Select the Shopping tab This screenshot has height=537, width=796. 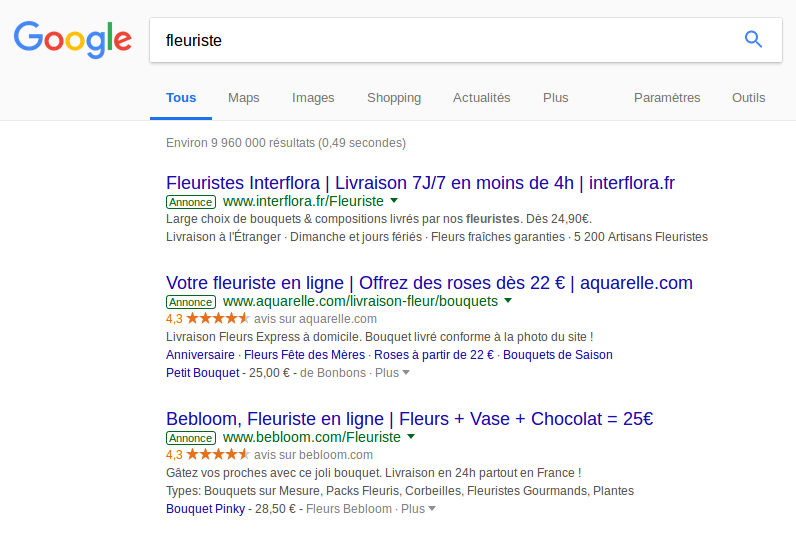pos(394,98)
